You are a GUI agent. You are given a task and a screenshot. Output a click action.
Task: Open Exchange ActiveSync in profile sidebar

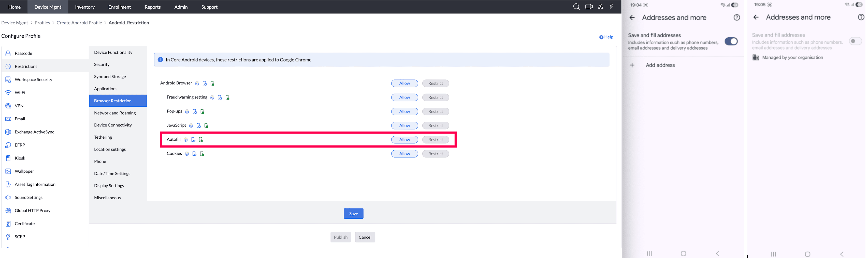coord(45,132)
